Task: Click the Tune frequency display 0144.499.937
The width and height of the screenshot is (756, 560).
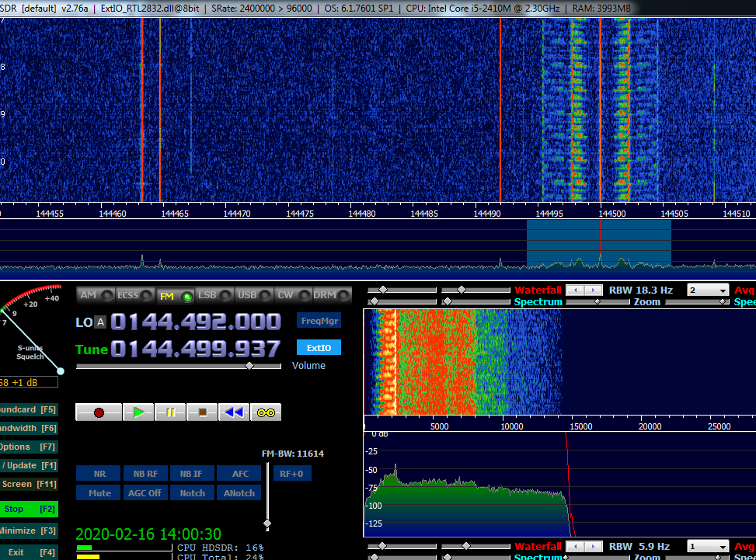Action: 195,349
